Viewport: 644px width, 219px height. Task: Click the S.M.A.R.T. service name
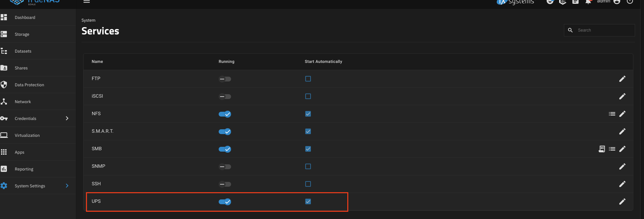pos(102,131)
